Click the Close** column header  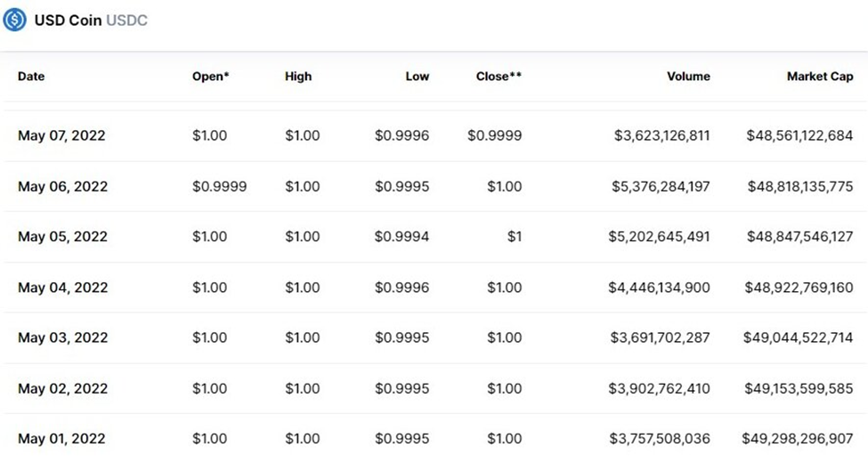[499, 77]
